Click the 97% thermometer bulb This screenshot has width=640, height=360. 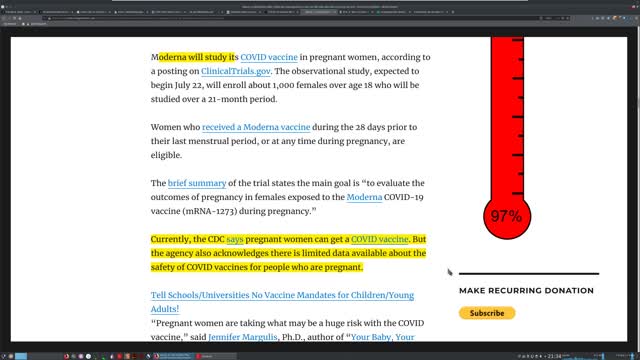click(x=507, y=216)
